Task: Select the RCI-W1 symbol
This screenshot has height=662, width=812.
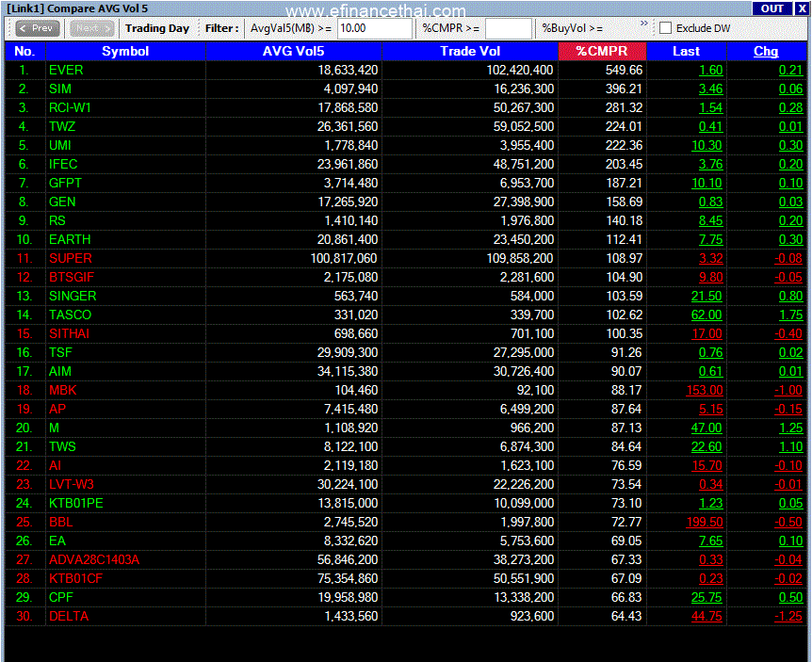Action: (x=70, y=107)
